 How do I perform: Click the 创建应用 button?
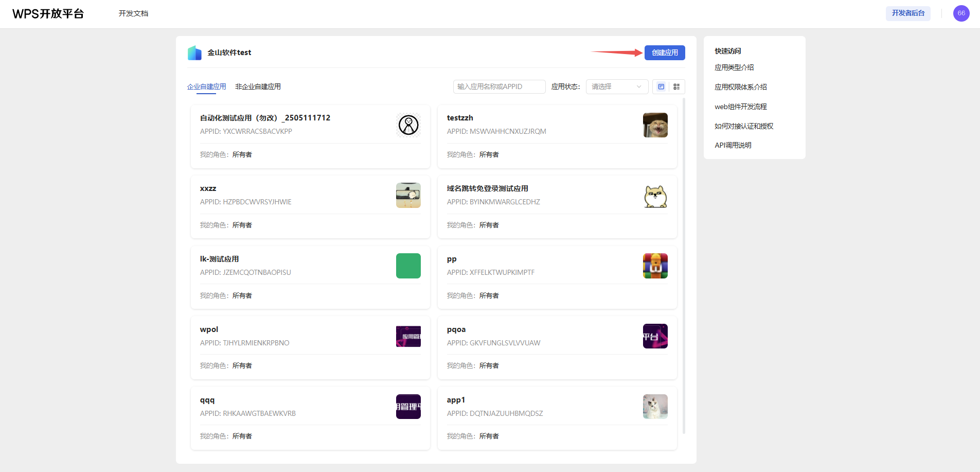click(664, 53)
